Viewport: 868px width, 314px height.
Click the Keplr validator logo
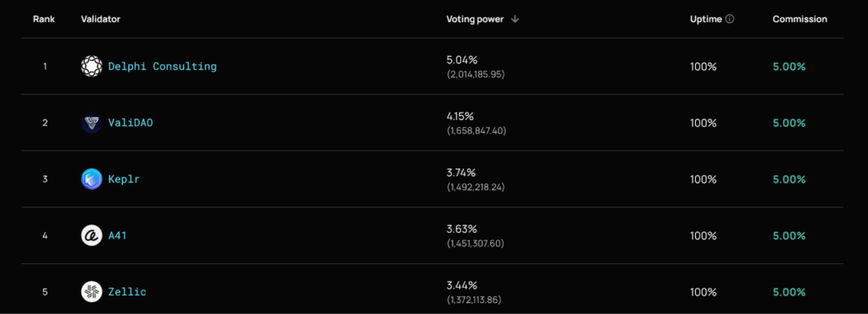(92, 179)
